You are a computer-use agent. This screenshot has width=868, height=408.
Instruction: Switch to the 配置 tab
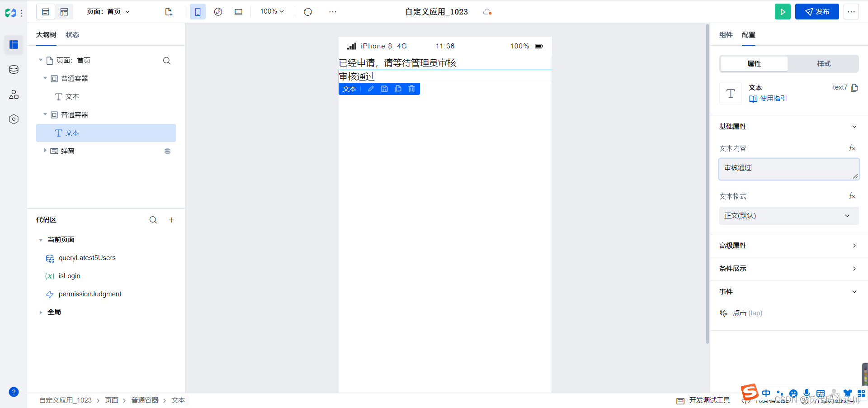click(x=748, y=35)
